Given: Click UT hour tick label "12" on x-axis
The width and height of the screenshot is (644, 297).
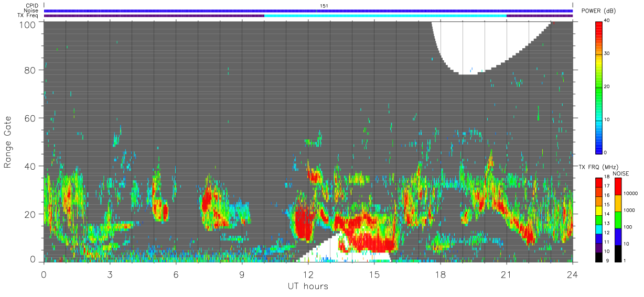Looking at the screenshot, I should pyautogui.click(x=308, y=274).
